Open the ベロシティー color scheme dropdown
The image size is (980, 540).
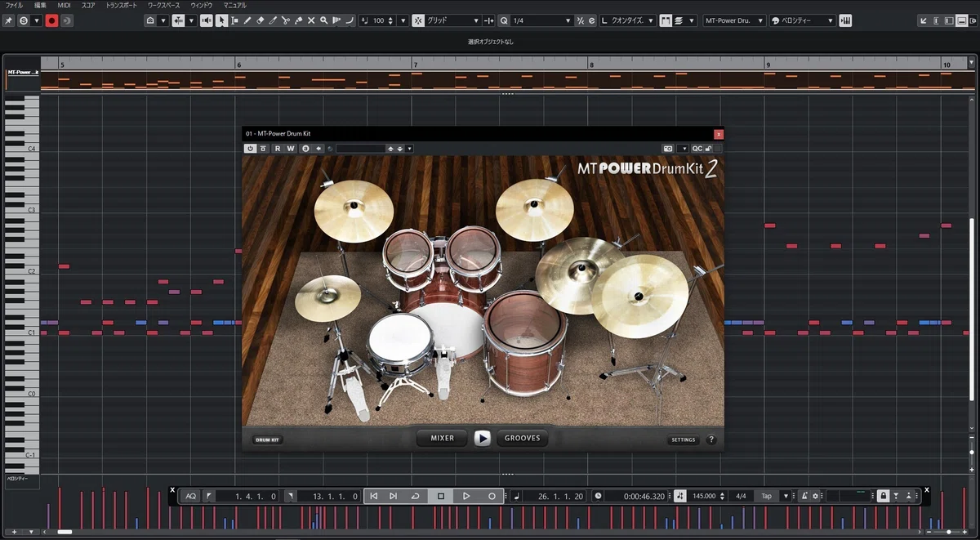click(x=804, y=20)
